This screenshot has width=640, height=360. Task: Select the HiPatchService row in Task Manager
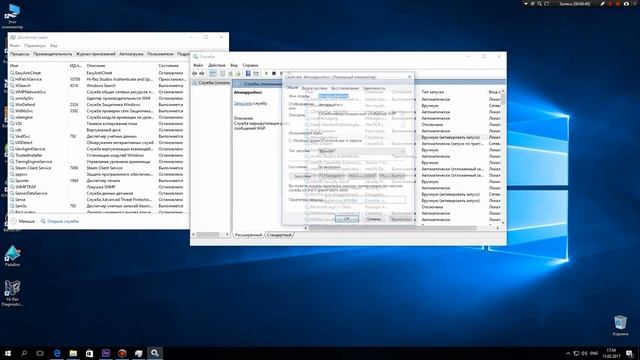pos(99,79)
